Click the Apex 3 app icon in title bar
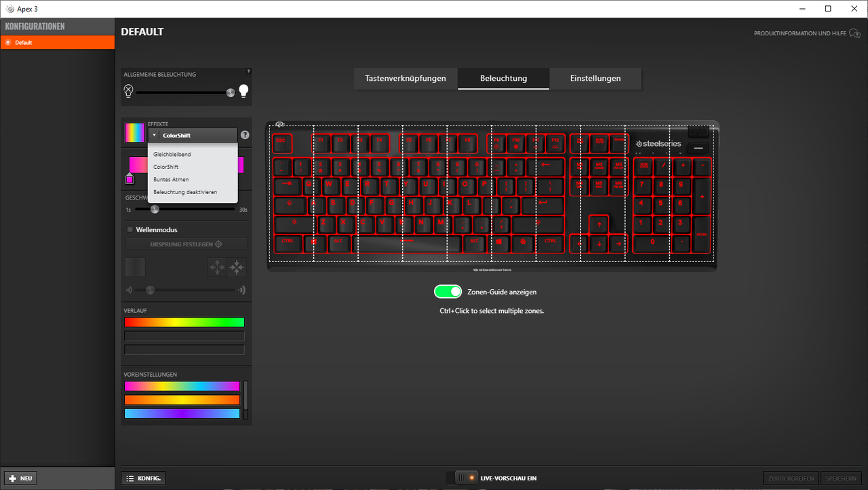The height and width of the screenshot is (490, 868). [x=9, y=9]
